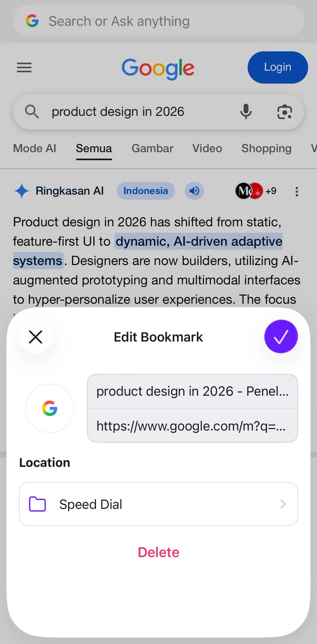Close the Edit Bookmark sheet
The height and width of the screenshot is (644, 317).
pyautogui.click(x=36, y=337)
